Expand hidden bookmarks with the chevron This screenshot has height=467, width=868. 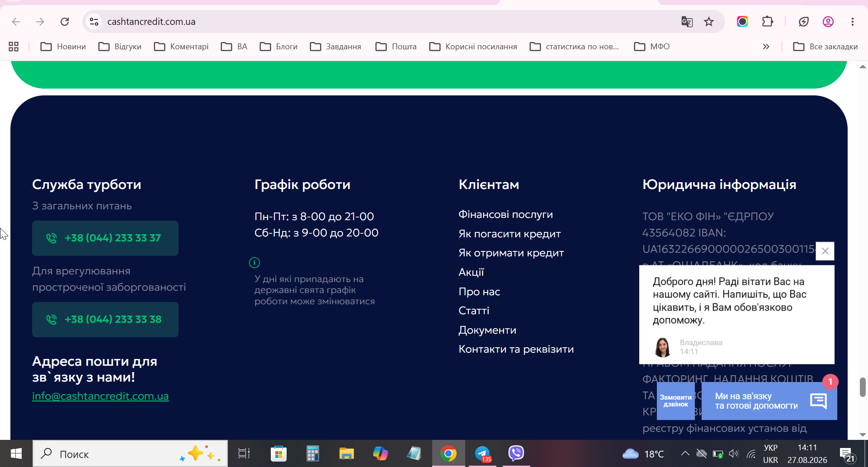pos(766,47)
